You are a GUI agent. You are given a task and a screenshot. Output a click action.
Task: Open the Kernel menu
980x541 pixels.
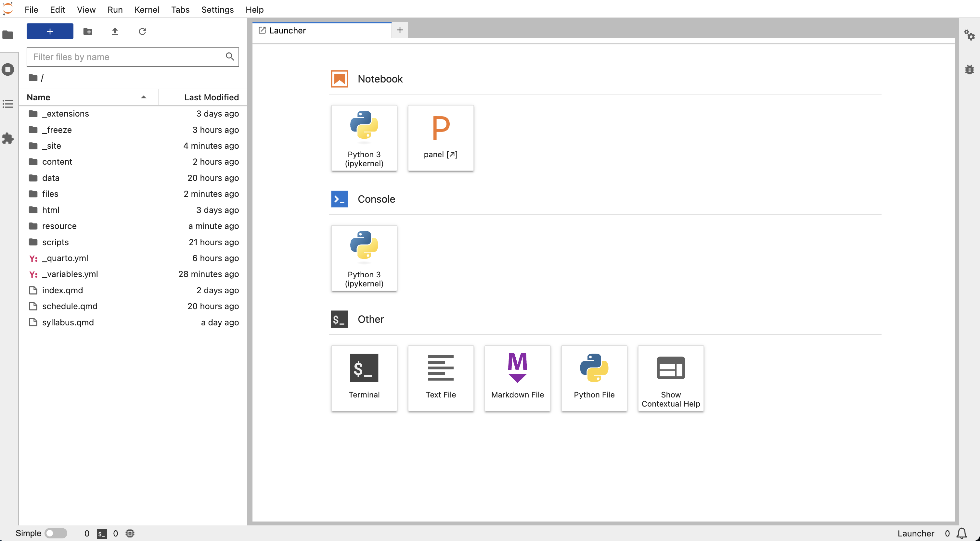(147, 9)
